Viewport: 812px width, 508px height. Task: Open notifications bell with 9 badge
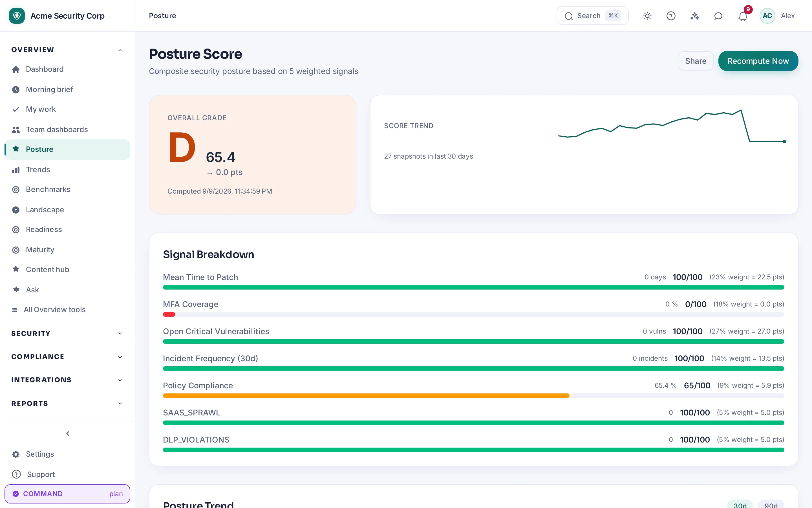tap(743, 16)
